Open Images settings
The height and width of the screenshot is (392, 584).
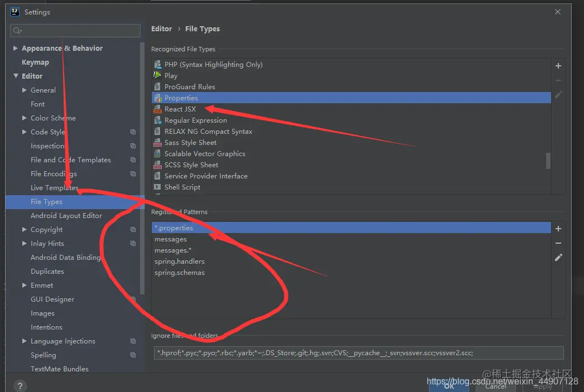click(42, 313)
